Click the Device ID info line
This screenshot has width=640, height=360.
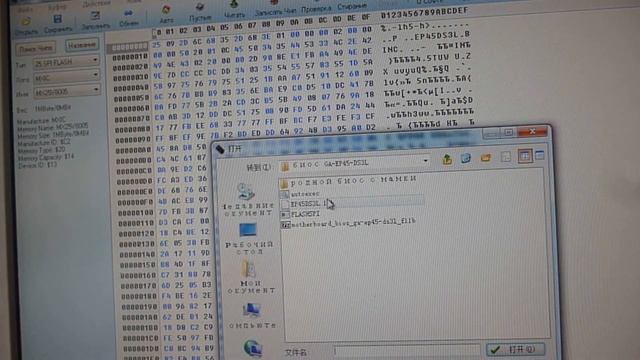tap(37, 165)
